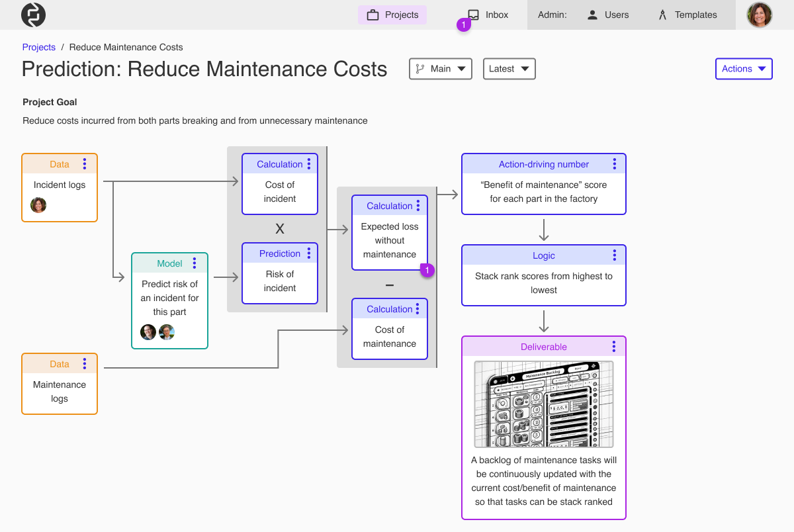
Task: Open the options menu on the Incident logs node
Action: [x=84, y=163]
